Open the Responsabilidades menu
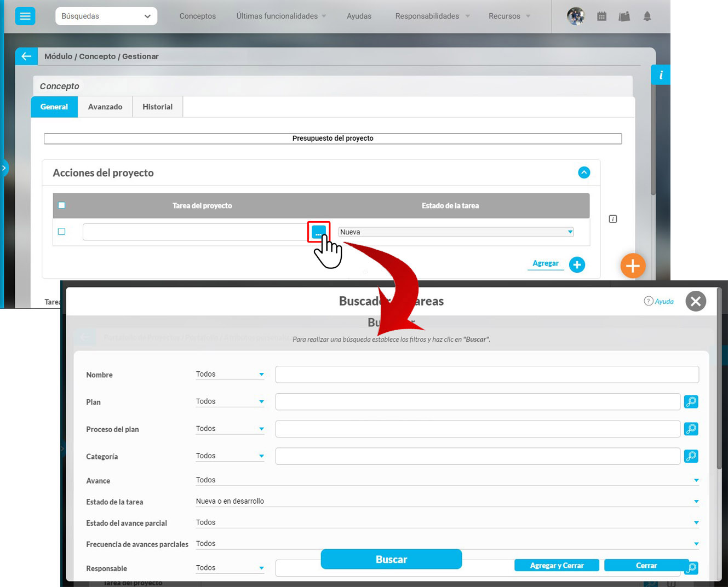Image resolution: width=728 pixels, height=587 pixels. pyautogui.click(x=432, y=16)
